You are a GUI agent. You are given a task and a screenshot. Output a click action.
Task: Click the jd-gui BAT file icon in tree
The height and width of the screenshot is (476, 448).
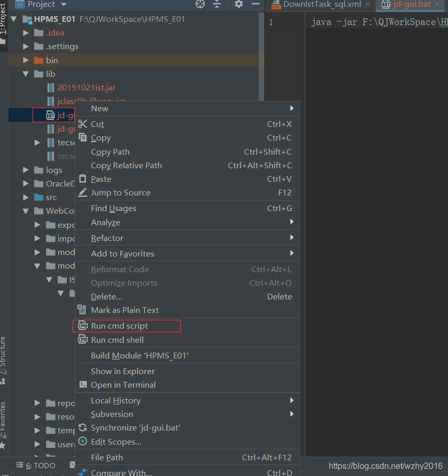pyautogui.click(x=50, y=115)
